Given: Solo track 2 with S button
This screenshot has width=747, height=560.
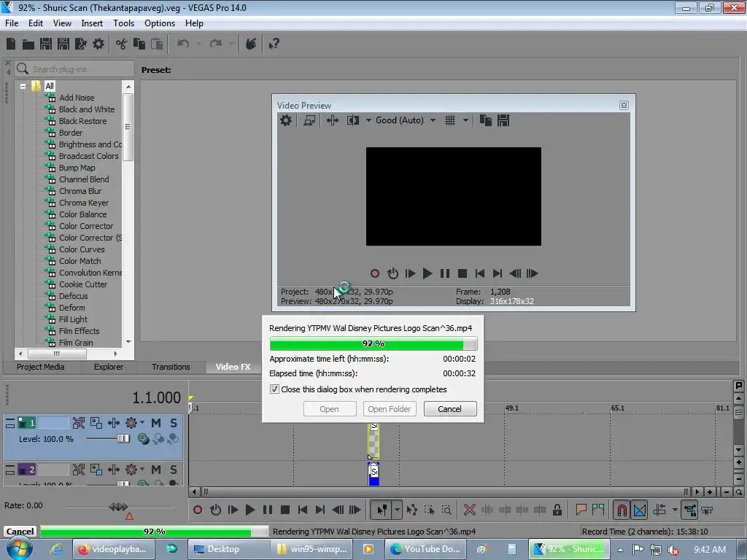Looking at the screenshot, I should click(174, 470).
